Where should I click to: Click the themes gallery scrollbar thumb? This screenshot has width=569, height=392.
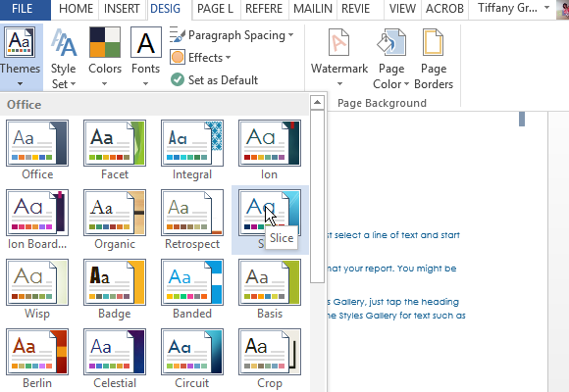pos(318,196)
